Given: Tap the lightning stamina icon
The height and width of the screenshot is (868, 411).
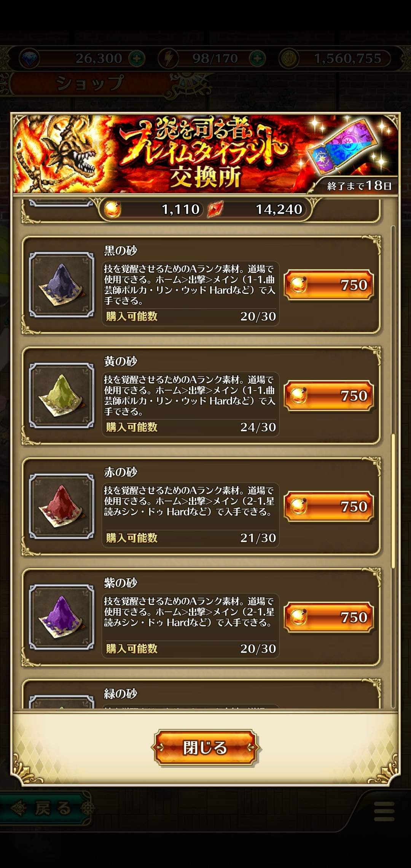Looking at the screenshot, I should [x=168, y=59].
